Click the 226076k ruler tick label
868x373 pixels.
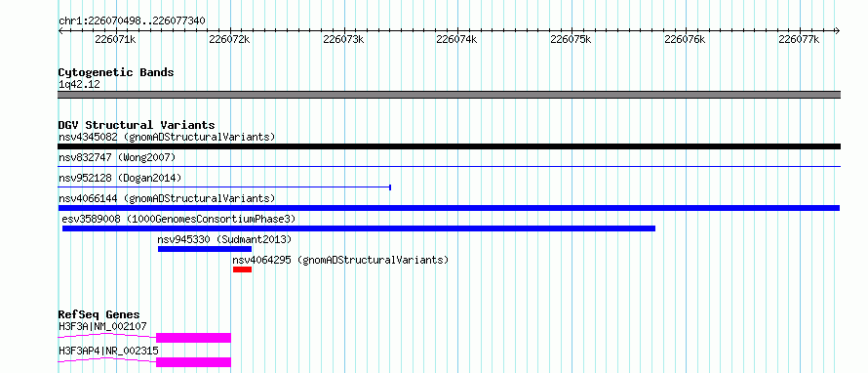coord(685,39)
